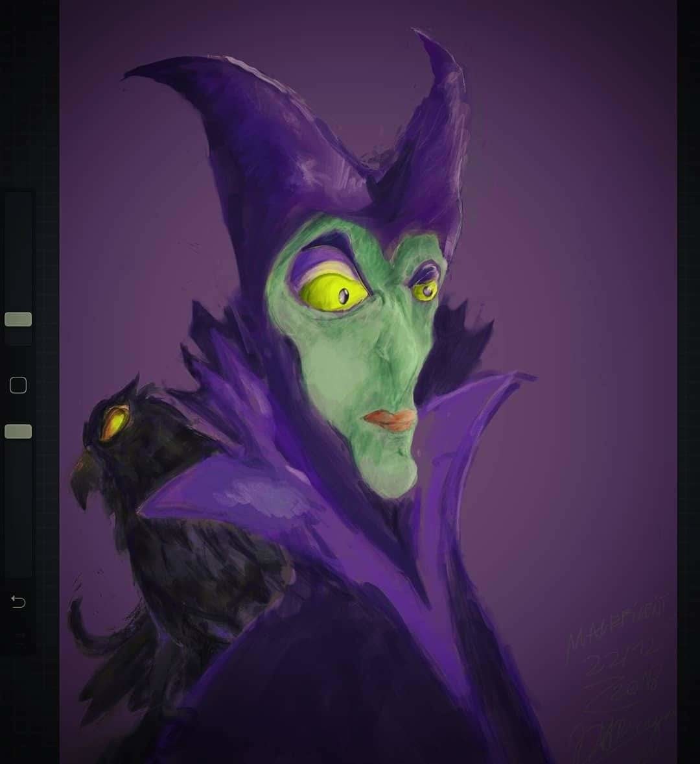Click the brush size slider handle

[x=18, y=319]
